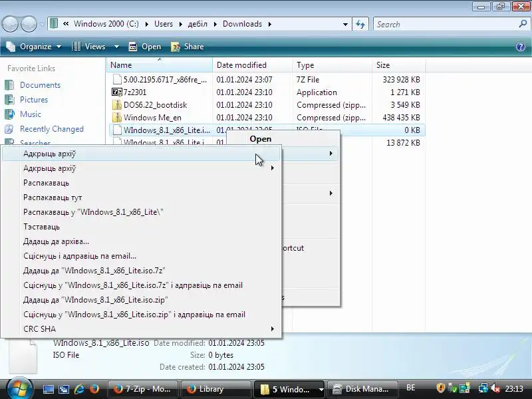Go back with the Back arrow button

point(10,25)
